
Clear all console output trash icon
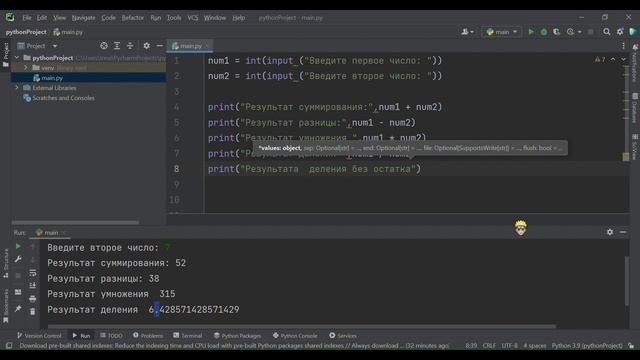click(x=33, y=311)
